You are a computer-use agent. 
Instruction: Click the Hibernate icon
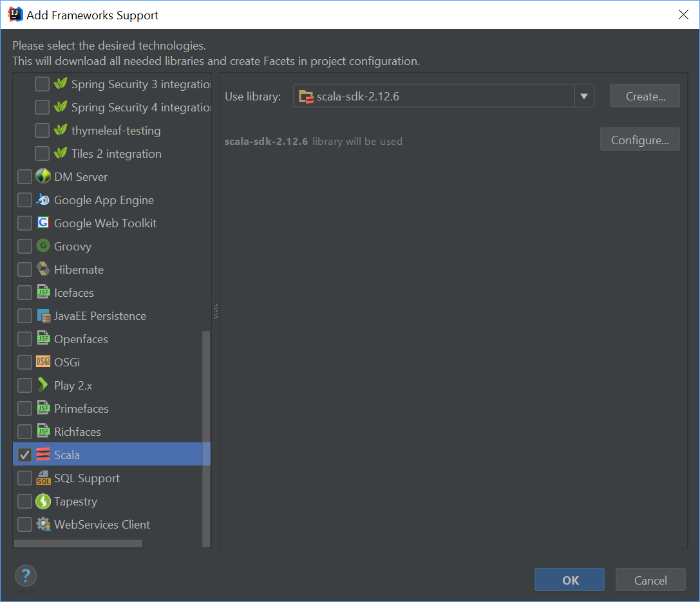point(43,268)
